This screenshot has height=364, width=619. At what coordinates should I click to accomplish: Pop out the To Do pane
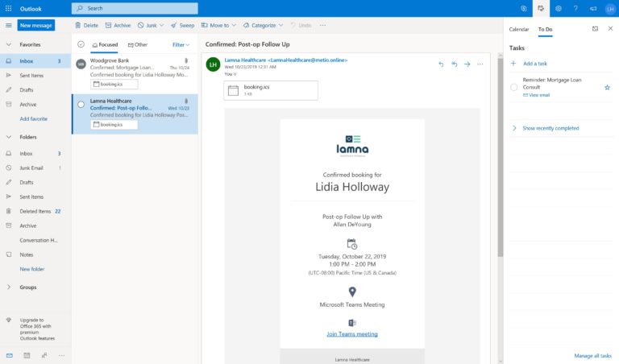click(x=595, y=29)
